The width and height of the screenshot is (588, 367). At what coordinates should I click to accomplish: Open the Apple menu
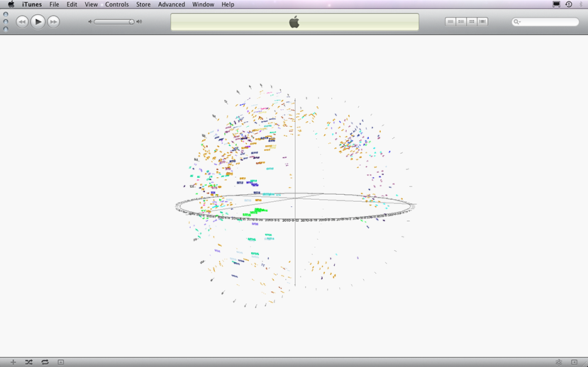[11, 4]
